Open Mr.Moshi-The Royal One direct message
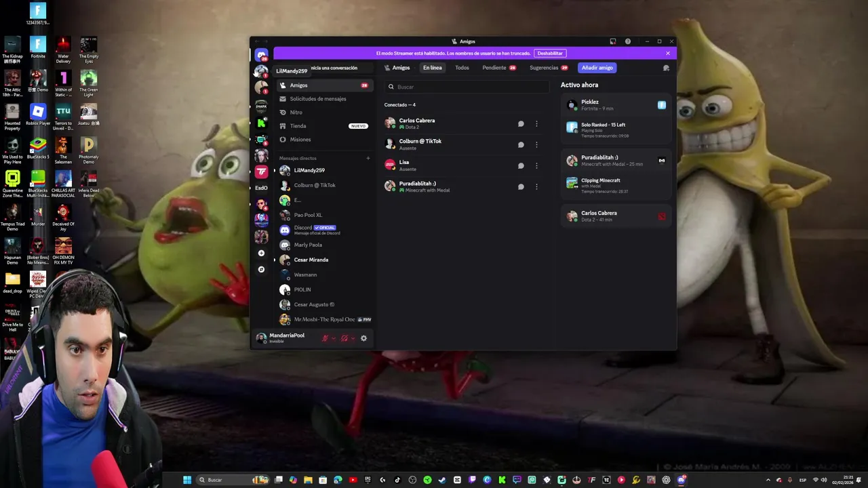 tap(324, 319)
